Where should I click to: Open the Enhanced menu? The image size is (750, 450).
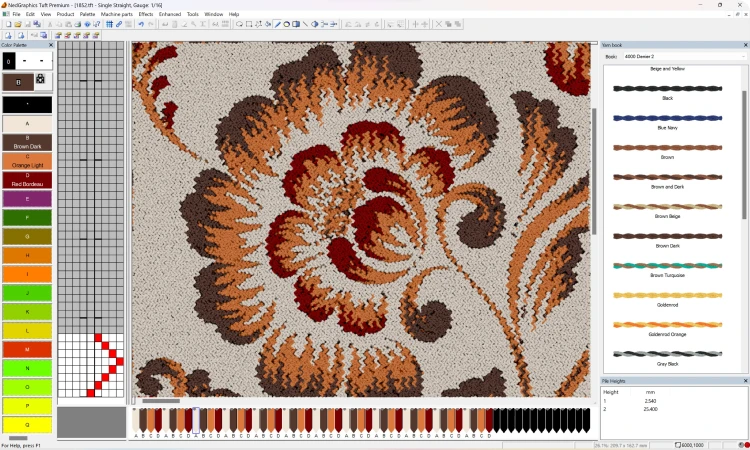tap(170, 14)
